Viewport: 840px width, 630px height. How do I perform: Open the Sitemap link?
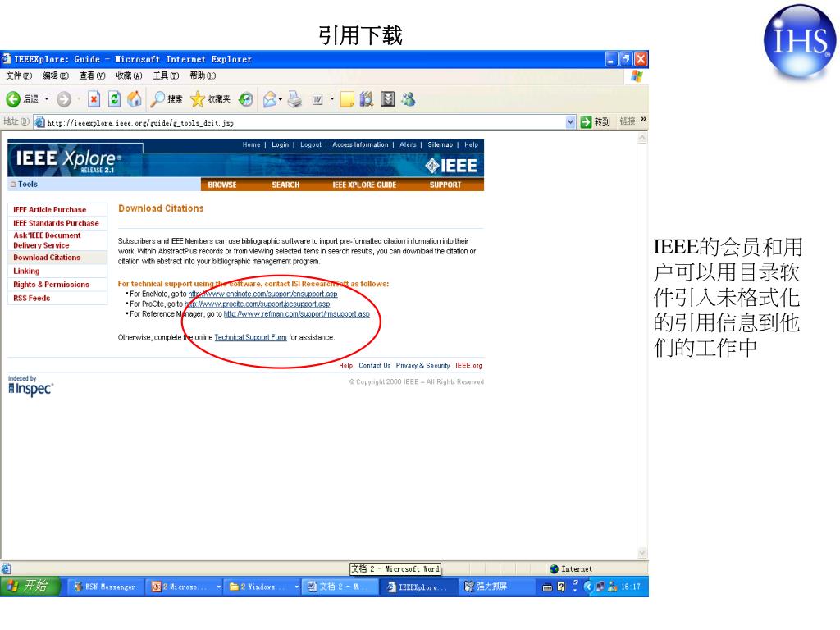[441, 144]
